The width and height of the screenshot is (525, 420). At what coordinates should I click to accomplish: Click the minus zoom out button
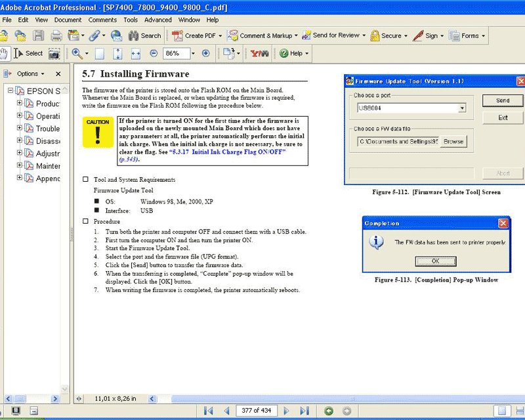154,53
